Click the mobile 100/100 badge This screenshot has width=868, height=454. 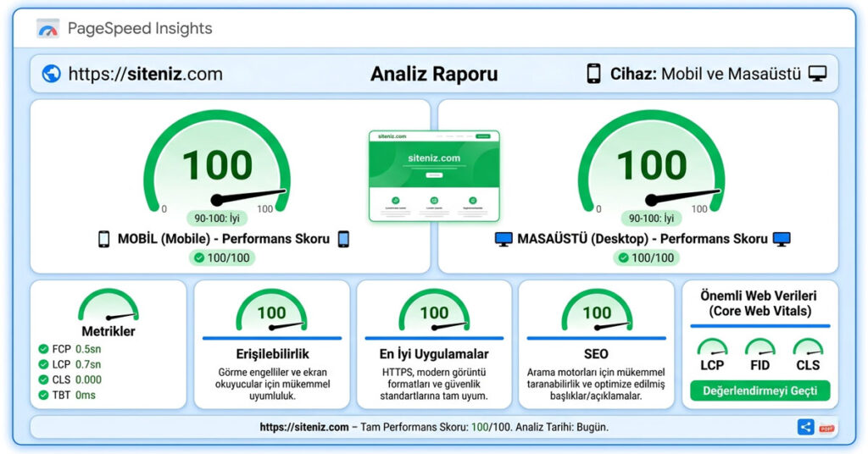(222, 257)
